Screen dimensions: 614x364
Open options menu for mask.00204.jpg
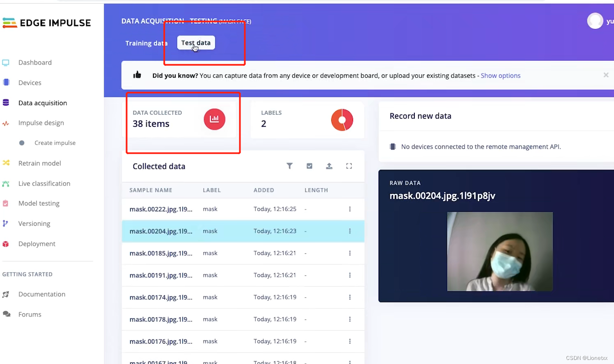(350, 231)
